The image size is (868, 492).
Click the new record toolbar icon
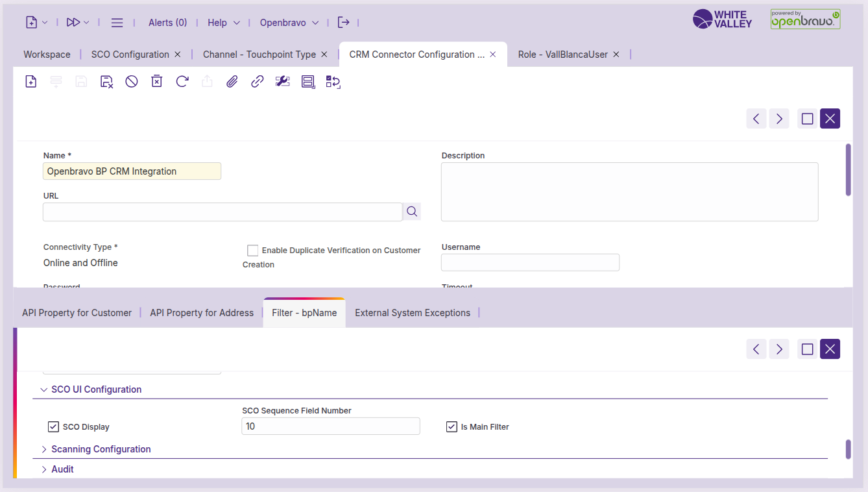[30, 81]
